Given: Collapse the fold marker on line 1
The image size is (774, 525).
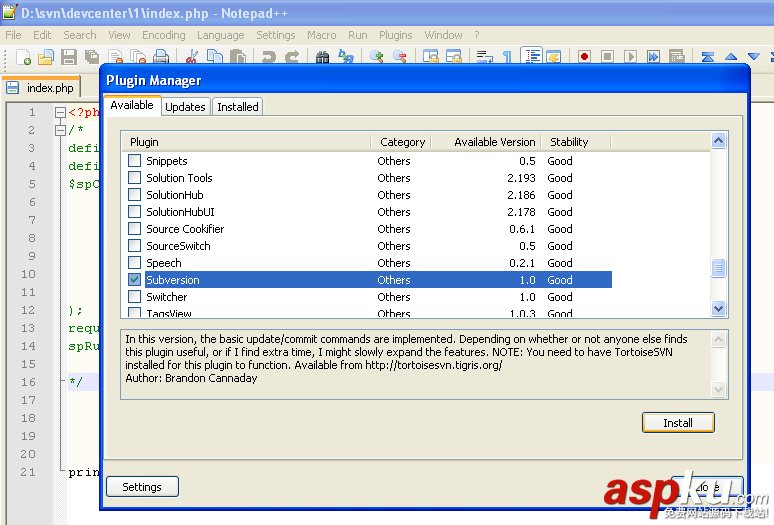Looking at the screenshot, I should (60, 112).
